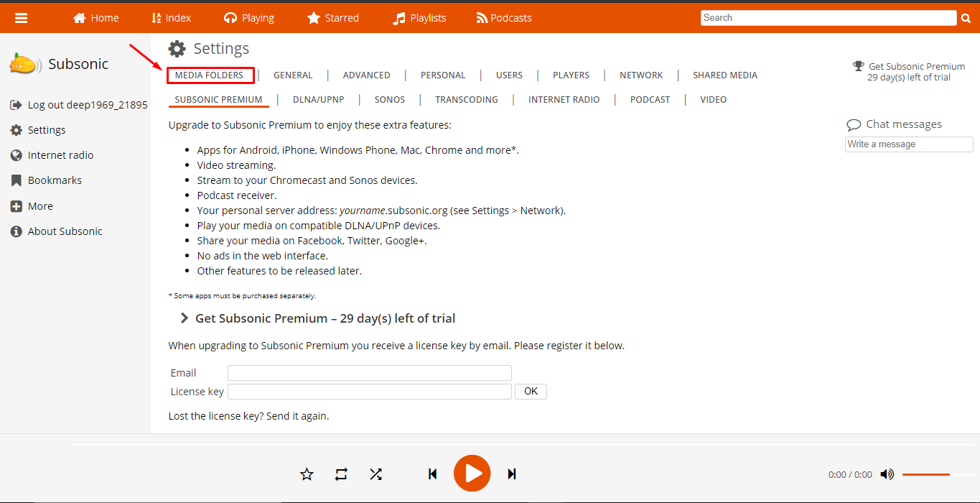Click the search magnifier icon
The image size is (980, 503).
click(x=966, y=19)
